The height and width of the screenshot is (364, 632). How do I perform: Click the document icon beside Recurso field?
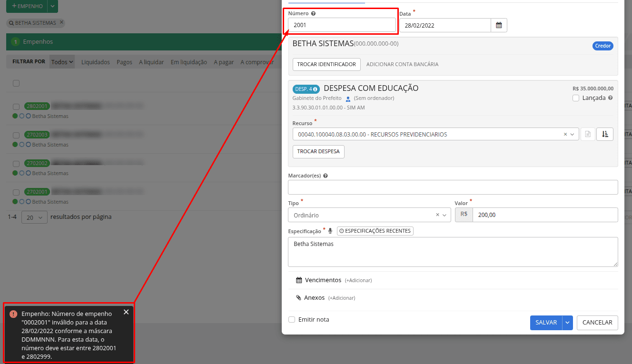pos(588,134)
